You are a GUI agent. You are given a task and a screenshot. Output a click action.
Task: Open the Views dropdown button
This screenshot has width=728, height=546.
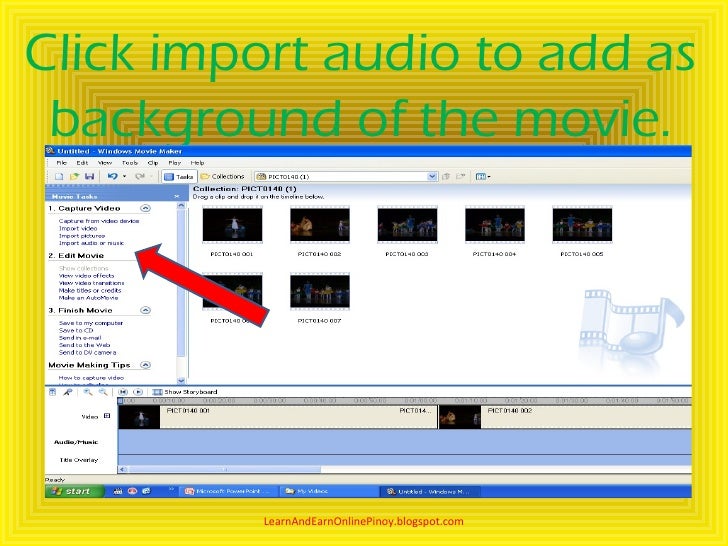pos(483,176)
